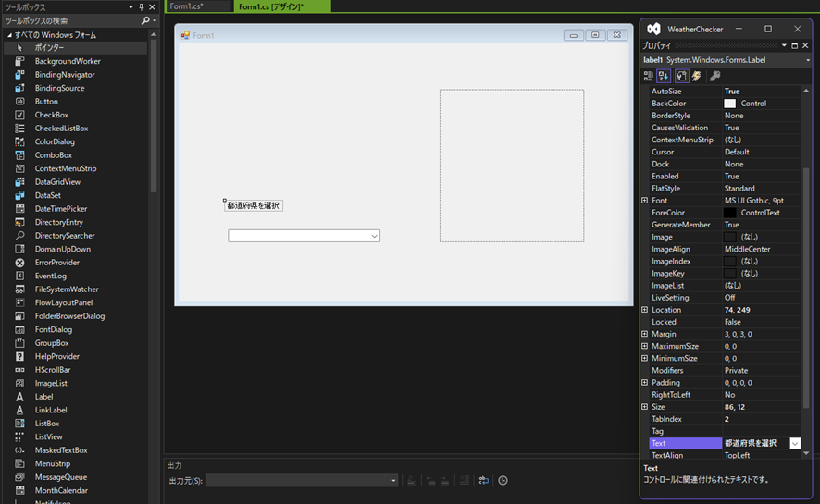
Task: Click the properties panel vertical scrollbar
Action: (806, 288)
